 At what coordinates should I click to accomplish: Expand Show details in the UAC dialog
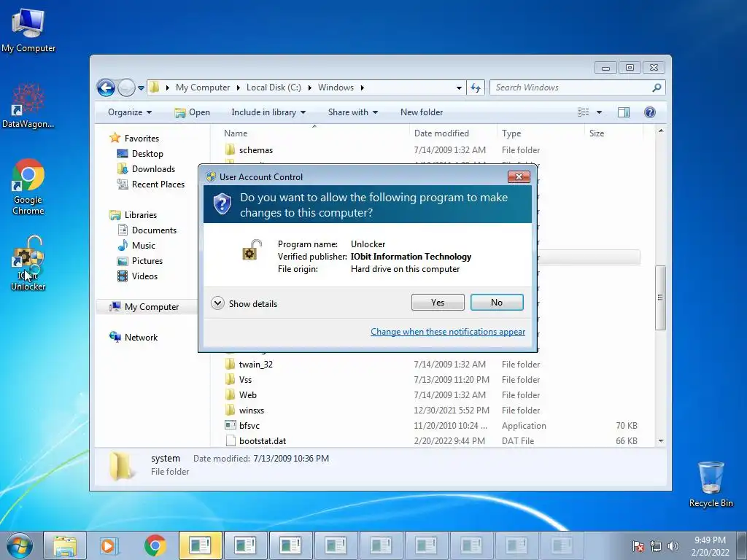pyautogui.click(x=244, y=303)
